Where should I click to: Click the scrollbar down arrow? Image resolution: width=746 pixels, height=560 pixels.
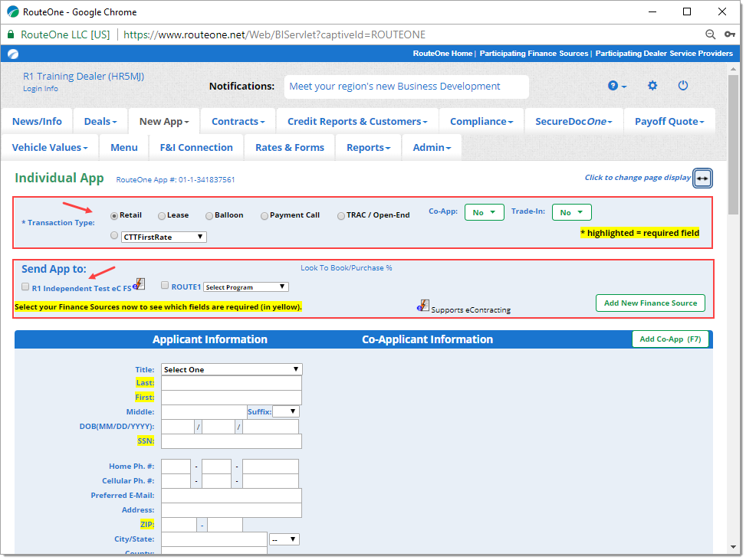click(x=733, y=547)
